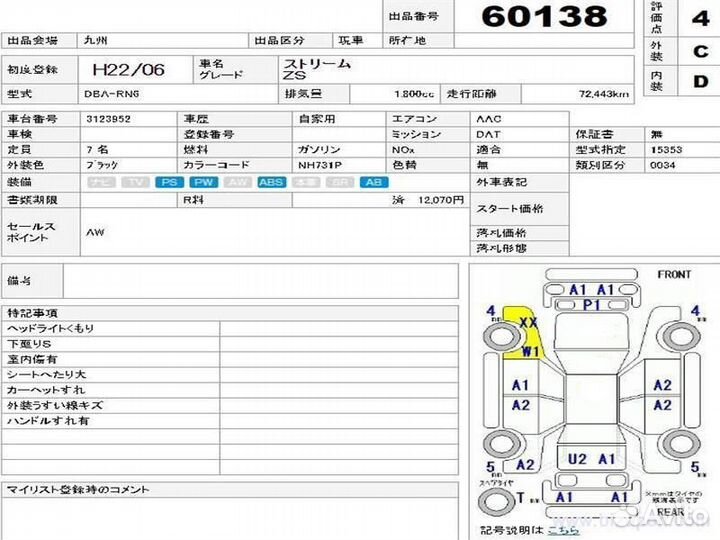Select the sales point text AW

coord(96,232)
